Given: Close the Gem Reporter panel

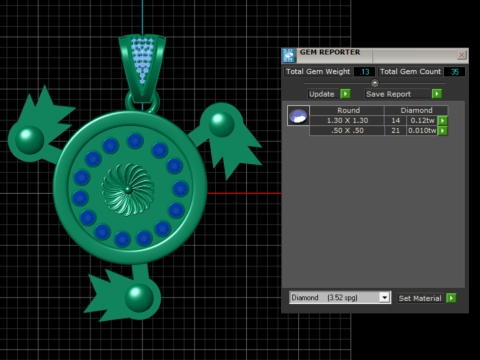Looking at the screenshot, I should pos(461,55).
